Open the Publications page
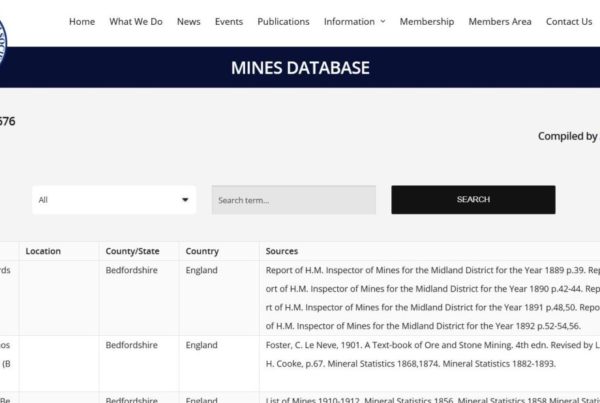Viewport: 600px width, 403px height. pos(283,22)
